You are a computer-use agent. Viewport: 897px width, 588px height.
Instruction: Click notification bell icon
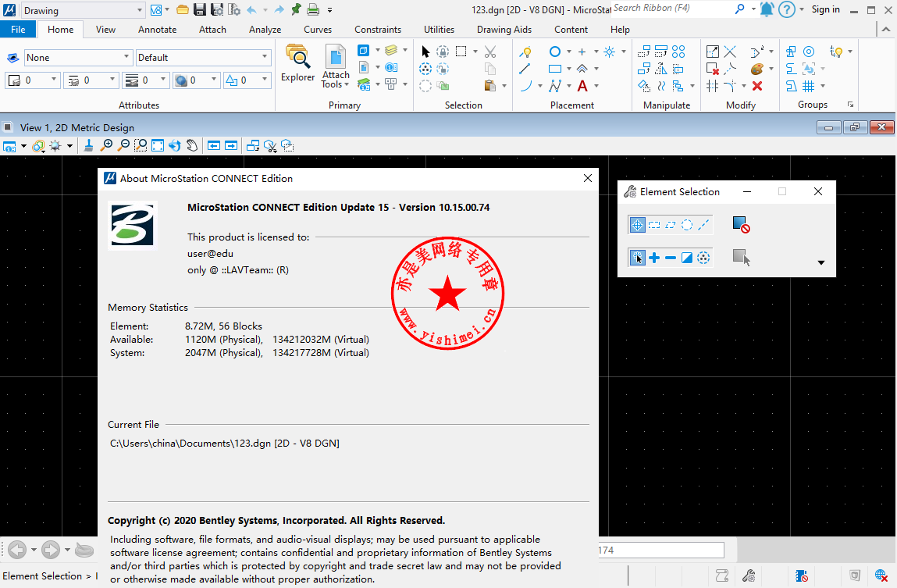[767, 9]
